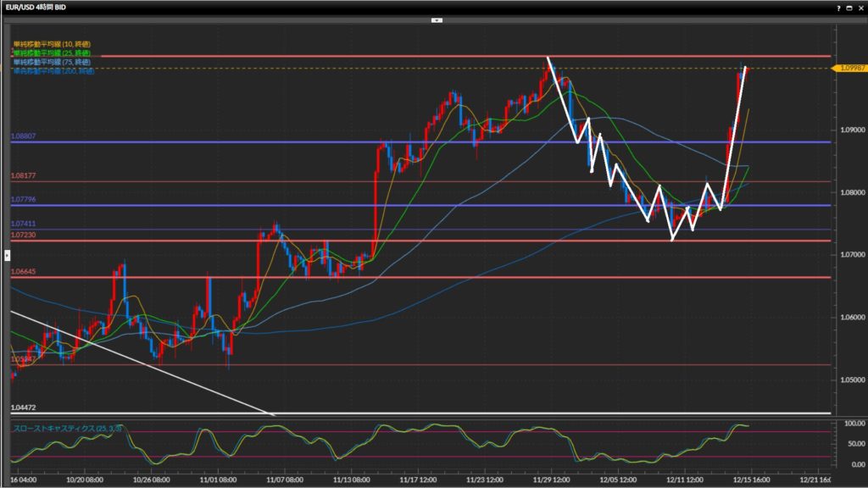Viewport: 868px width, 488px height.
Task: Click the current price tag 1.09987
Action: 850,68
